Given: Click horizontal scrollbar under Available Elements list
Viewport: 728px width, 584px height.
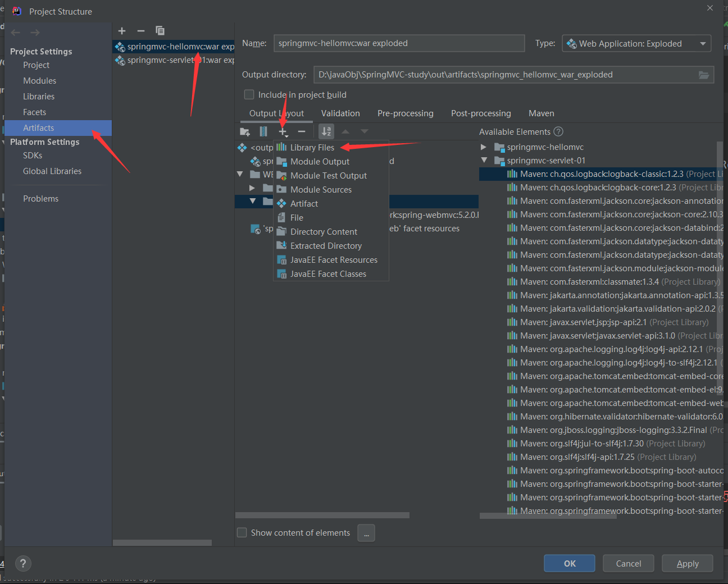Looking at the screenshot, I should pyautogui.click(x=548, y=515).
